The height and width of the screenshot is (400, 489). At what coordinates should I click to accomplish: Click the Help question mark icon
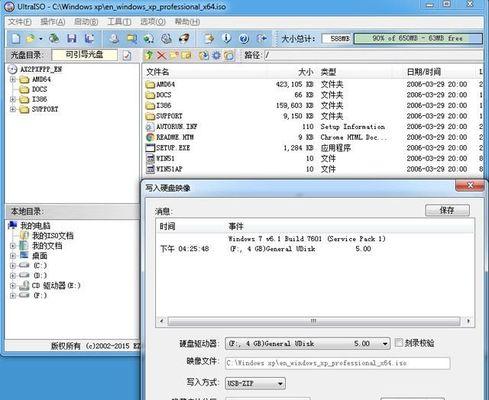[x=244, y=39]
